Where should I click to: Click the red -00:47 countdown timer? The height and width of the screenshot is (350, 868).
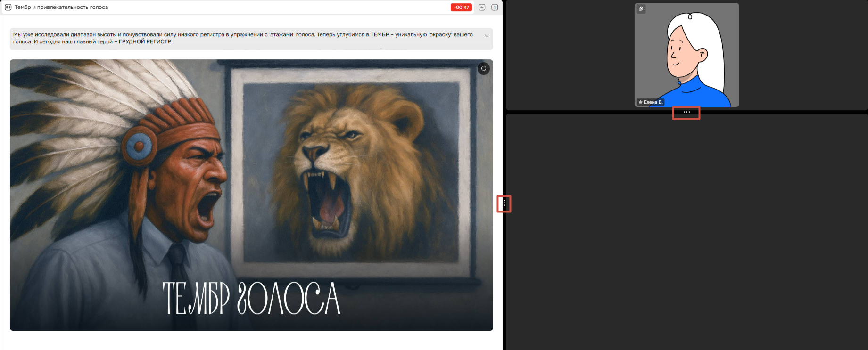[461, 7]
